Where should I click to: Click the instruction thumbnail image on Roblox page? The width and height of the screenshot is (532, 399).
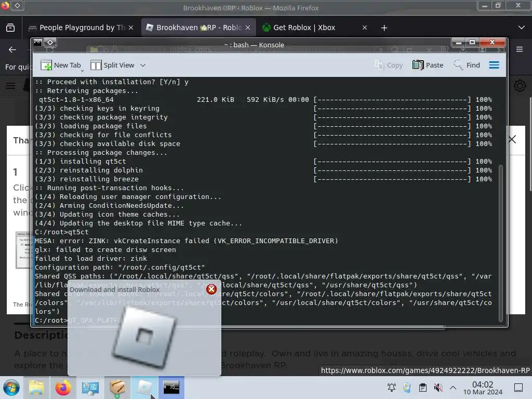[x=24, y=250]
